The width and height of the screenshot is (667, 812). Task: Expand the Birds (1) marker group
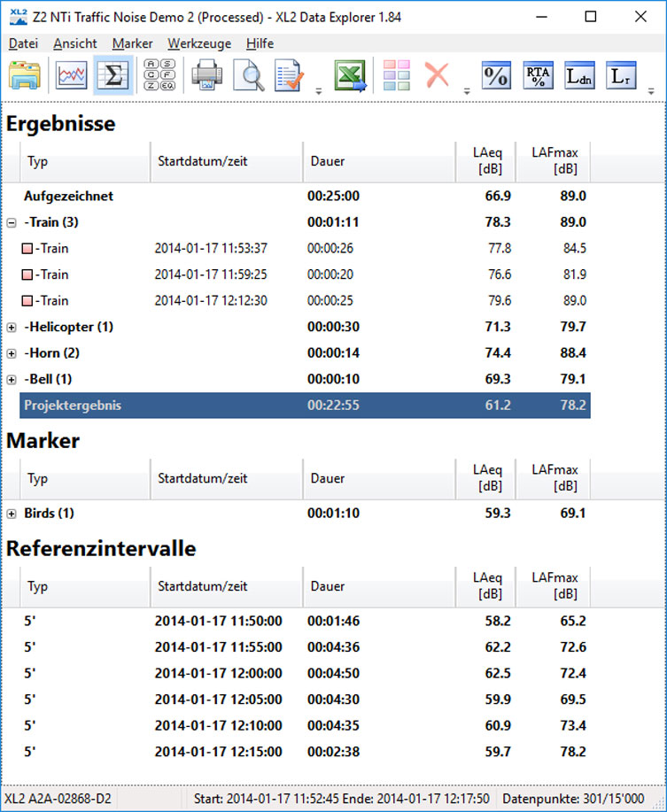tap(12, 514)
